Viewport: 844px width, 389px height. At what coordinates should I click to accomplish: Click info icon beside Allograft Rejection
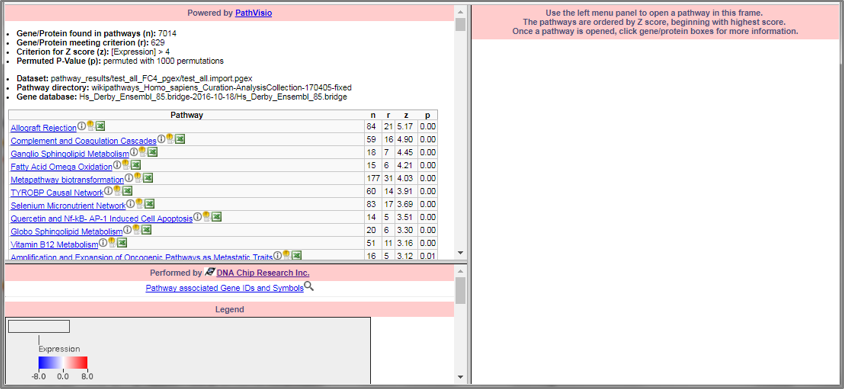[81, 126]
